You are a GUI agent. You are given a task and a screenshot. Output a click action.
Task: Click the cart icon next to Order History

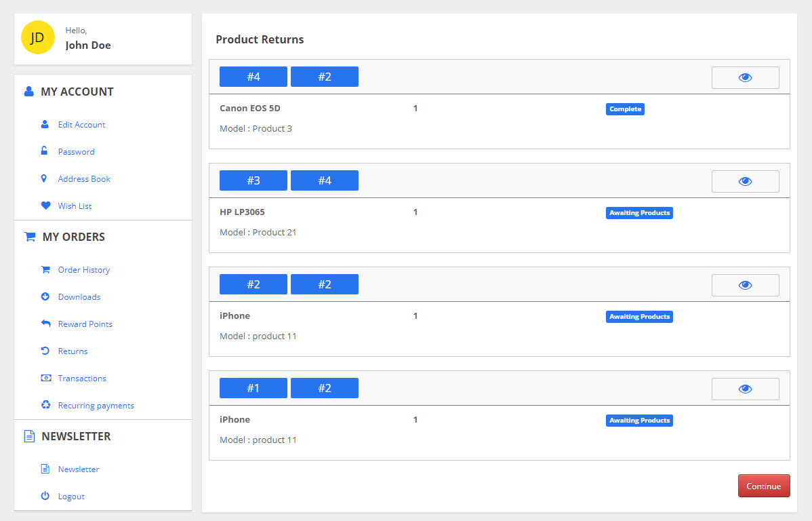[x=45, y=269]
